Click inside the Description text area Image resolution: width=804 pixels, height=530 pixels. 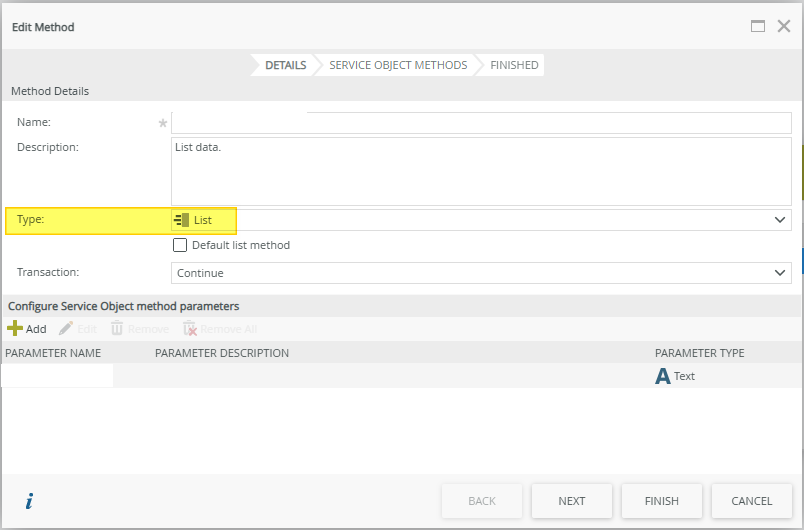[481, 171]
